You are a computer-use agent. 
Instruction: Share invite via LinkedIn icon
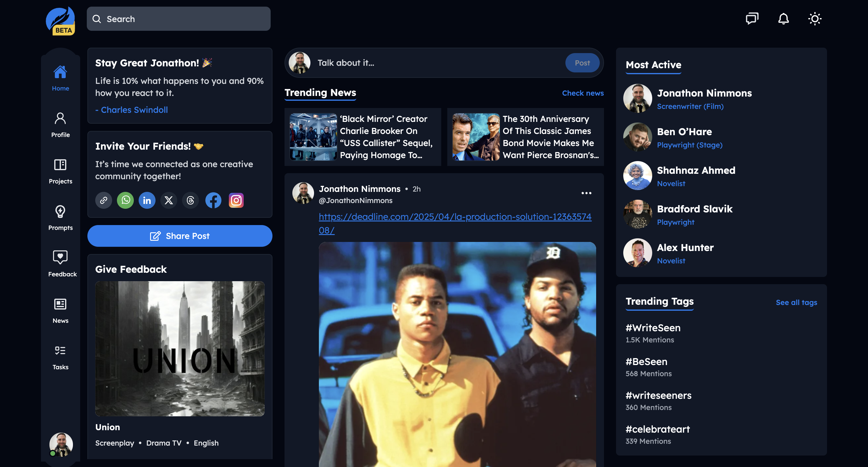147,200
